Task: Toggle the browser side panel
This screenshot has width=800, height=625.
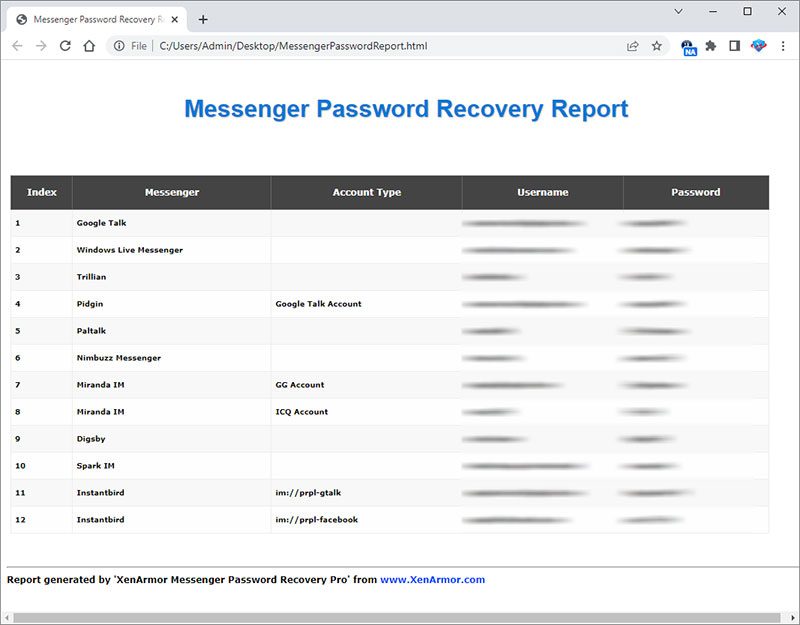Action: 735,46
